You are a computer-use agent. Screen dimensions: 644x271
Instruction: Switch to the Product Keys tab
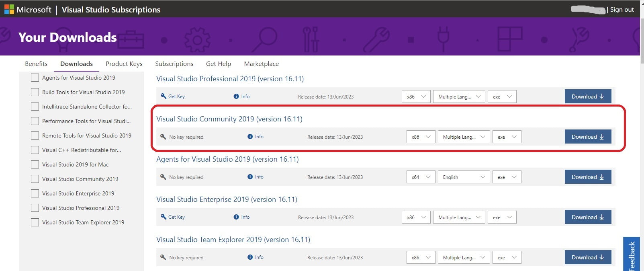pos(124,64)
